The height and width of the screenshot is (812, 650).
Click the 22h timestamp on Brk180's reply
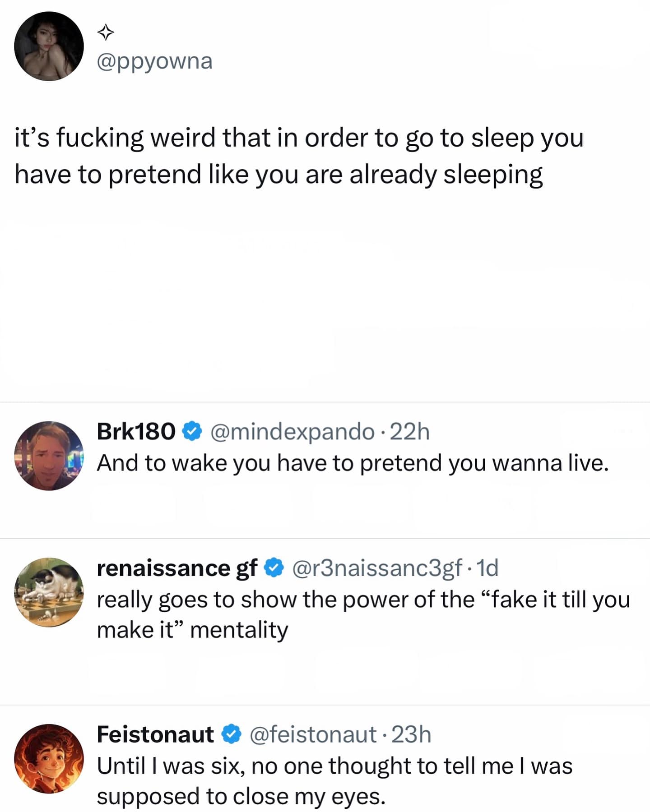[x=409, y=432]
